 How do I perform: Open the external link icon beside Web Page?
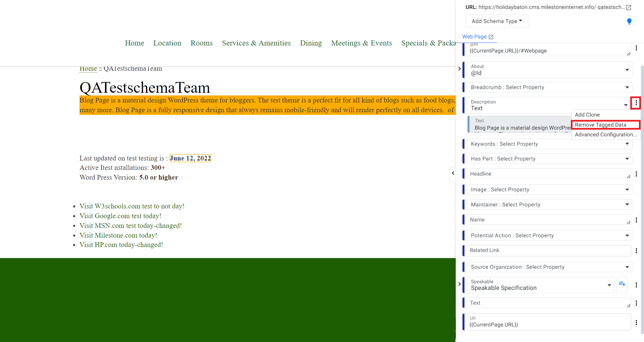[491, 37]
